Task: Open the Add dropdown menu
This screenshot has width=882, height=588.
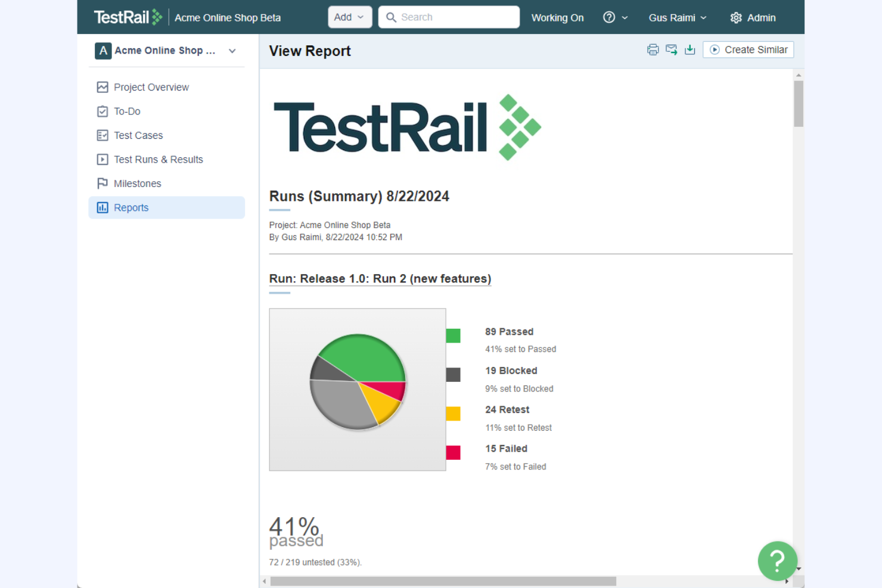Action: [350, 17]
